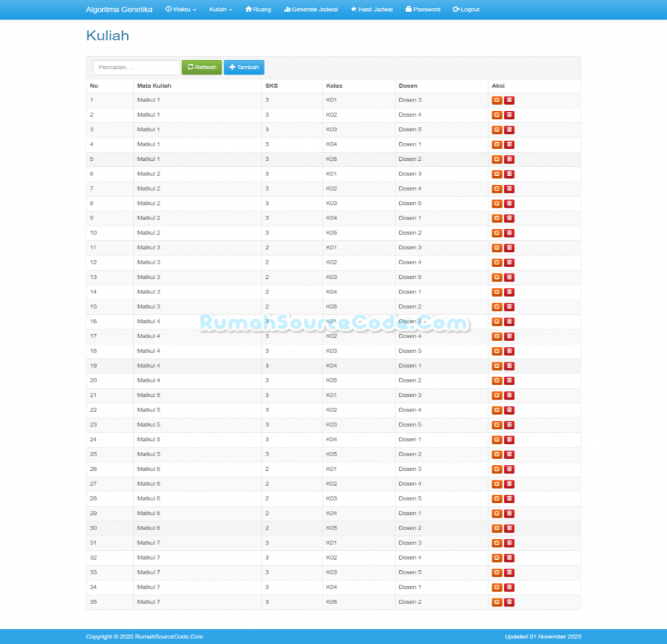Click the edit icon for Matkul 1 row 1
This screenshot has width=667, height=644.
[496, 100]
